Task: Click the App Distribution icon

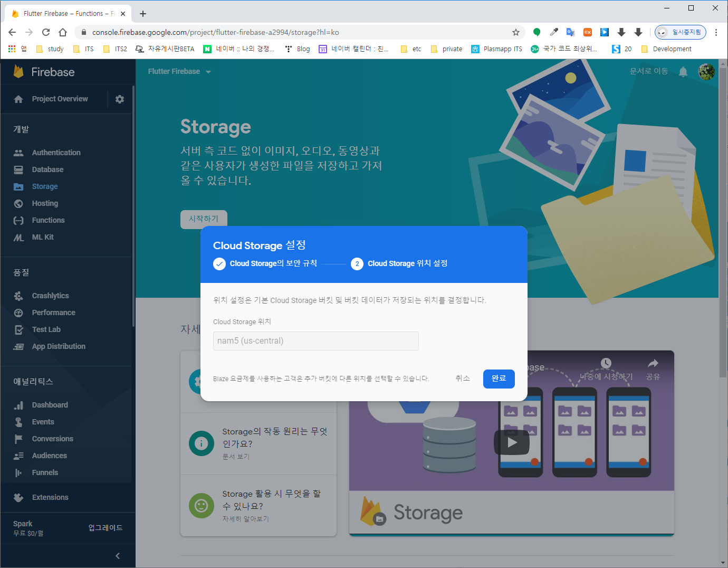Action: pos(18,346)
